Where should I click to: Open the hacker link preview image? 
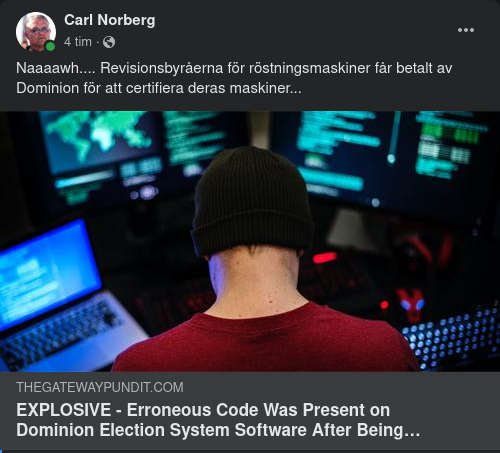(250, 241)
